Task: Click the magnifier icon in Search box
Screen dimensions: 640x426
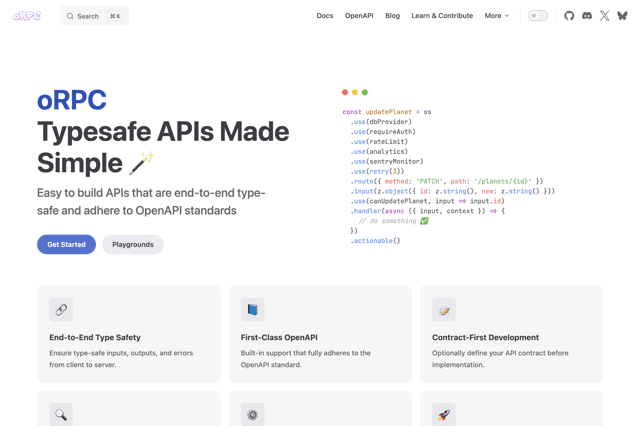Action: 70,16
